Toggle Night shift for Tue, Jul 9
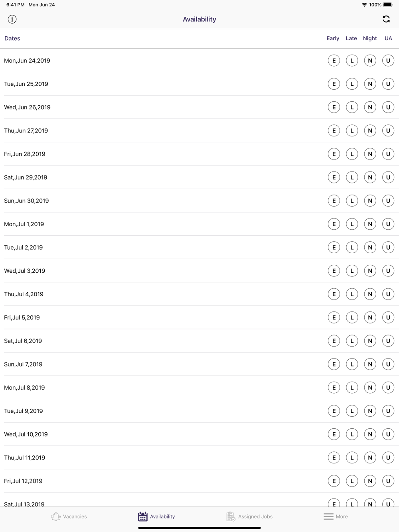The height and width of the screenshot is (532, 399). (x=370, y=411)
